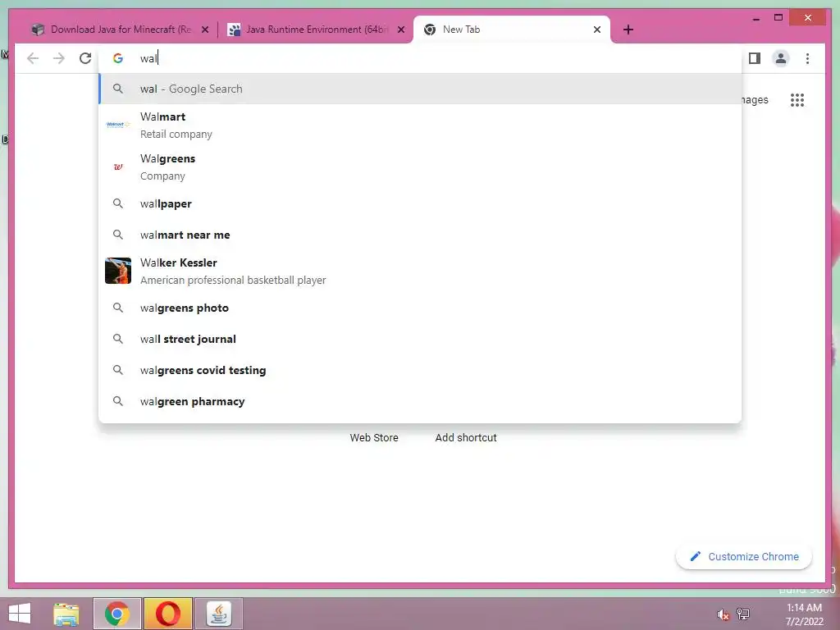The image size is (840, 630).
Task: Click magnifier icon beside walgreens covid testing
Action: (118, 370)
